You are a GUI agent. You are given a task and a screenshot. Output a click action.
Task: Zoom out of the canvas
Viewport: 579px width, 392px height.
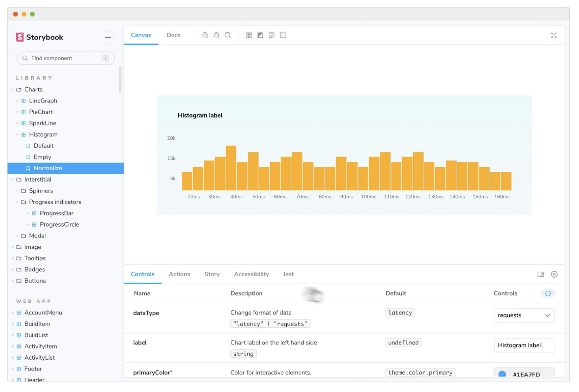(x=216, y=35)
